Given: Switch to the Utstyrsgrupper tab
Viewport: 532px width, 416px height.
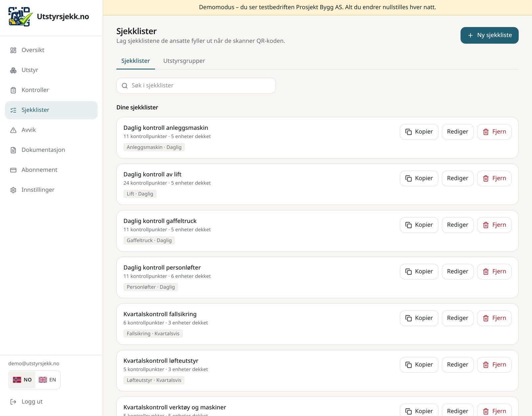Looking at the screenshot, I should (x=184, y=61).
